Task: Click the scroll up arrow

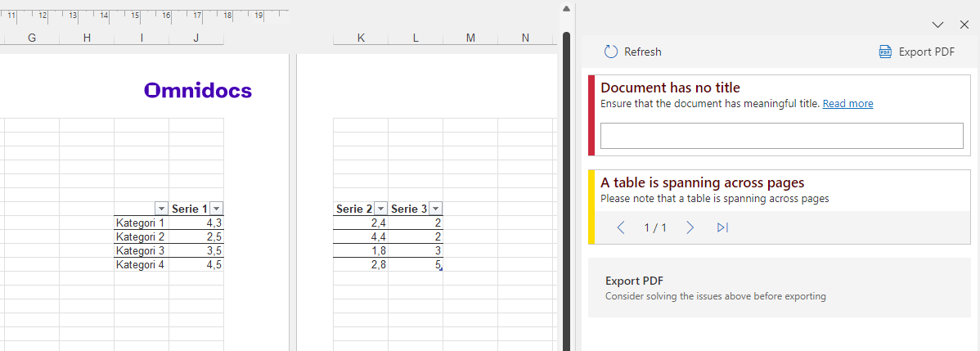Action: [x=566, y=9]
